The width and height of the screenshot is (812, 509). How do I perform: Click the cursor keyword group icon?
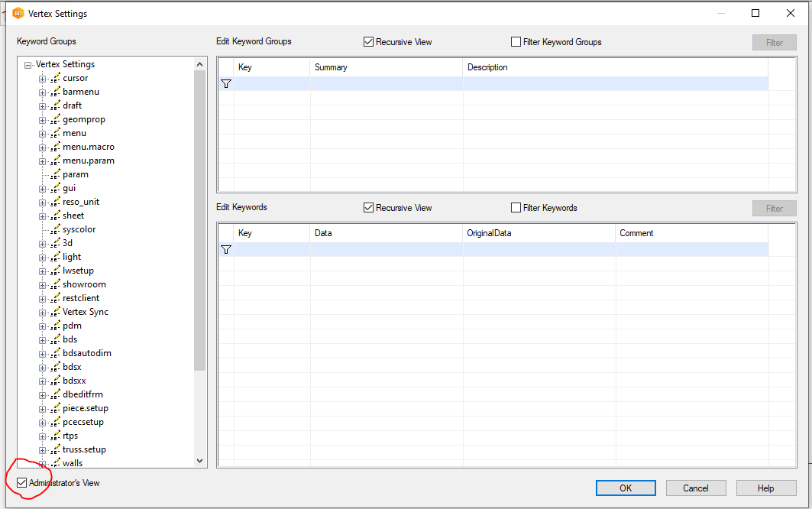tap(55, 78)
